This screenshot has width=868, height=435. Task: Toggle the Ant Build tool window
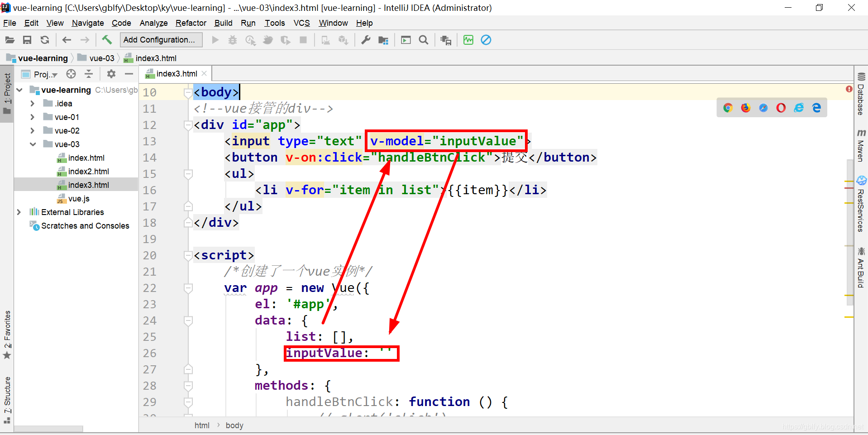[861, 268]
